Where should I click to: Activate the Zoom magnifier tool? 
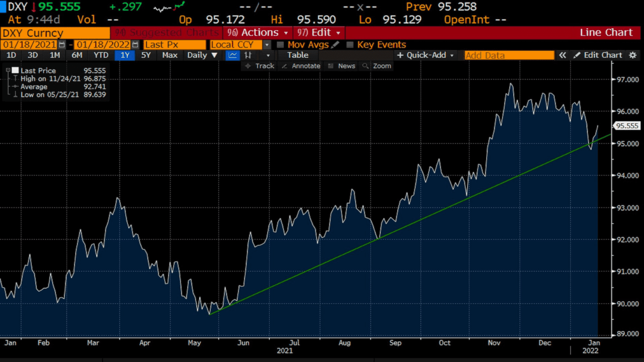[x=376, y=66]
